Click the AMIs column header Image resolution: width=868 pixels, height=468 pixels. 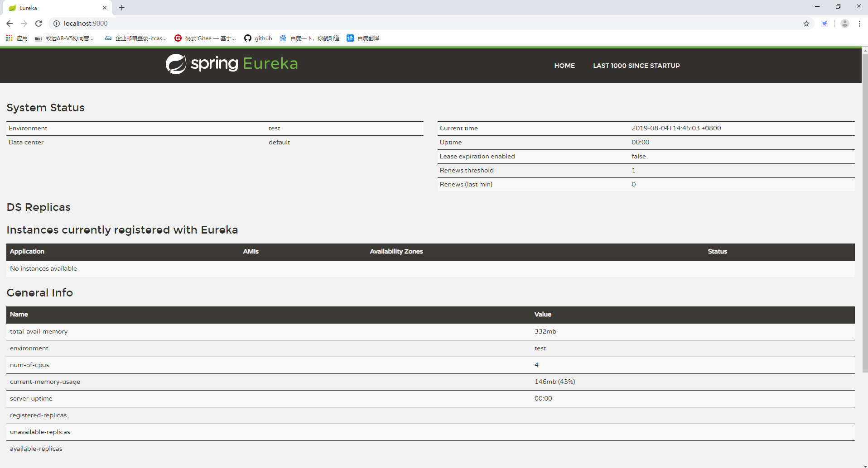(251, 252)
